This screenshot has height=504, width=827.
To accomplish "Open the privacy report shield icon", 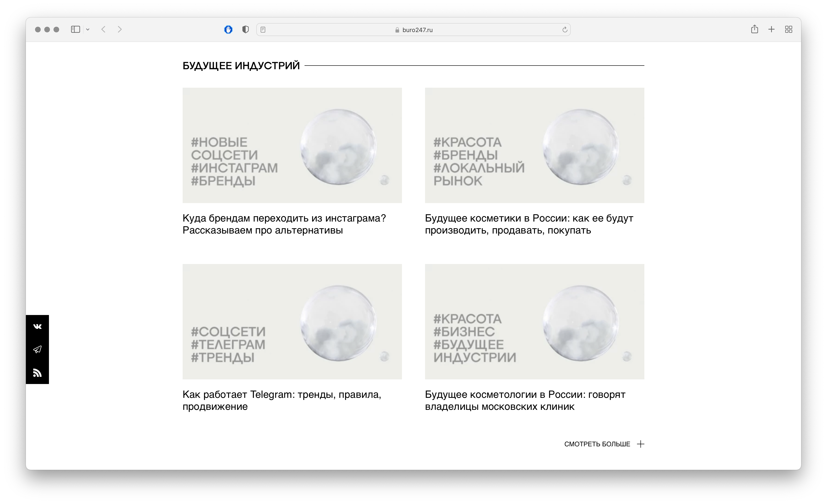I will coord(245,30).
